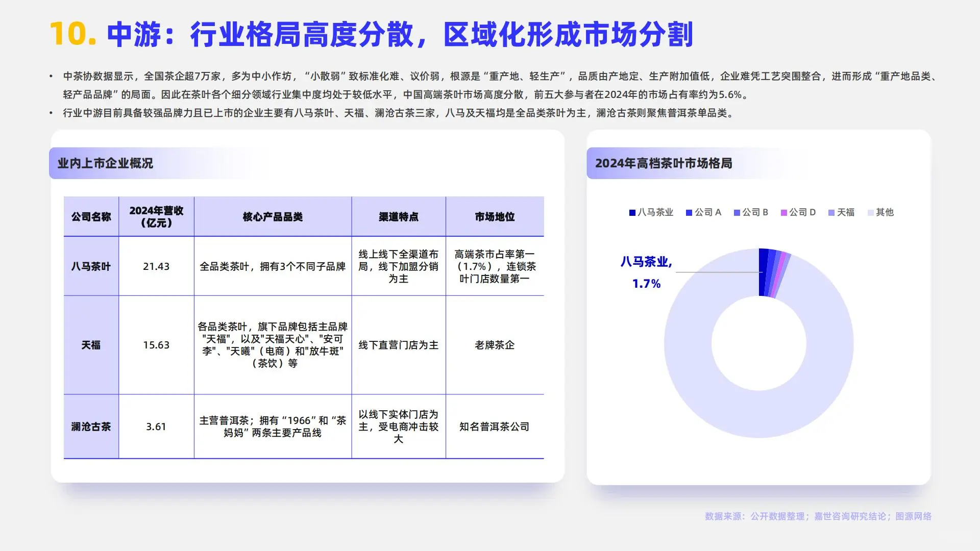
Task: Collapse the 核心产品品类 table column header
Action: point(273,216)
